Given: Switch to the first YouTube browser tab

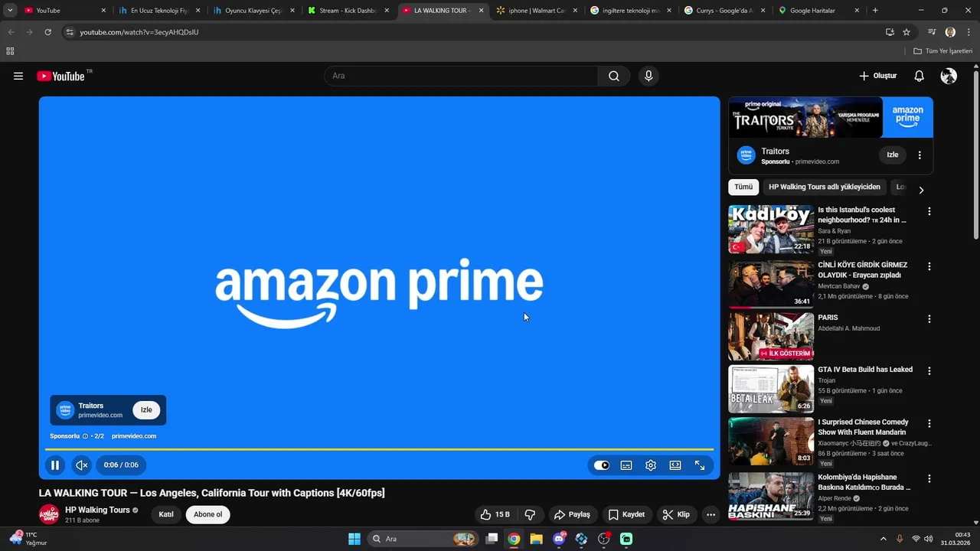Looking at the screenshot, I should coord(64,11).
